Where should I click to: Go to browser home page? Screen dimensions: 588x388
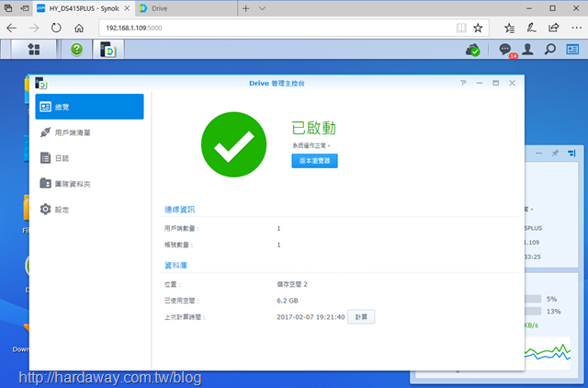click(x=79, y=28)
